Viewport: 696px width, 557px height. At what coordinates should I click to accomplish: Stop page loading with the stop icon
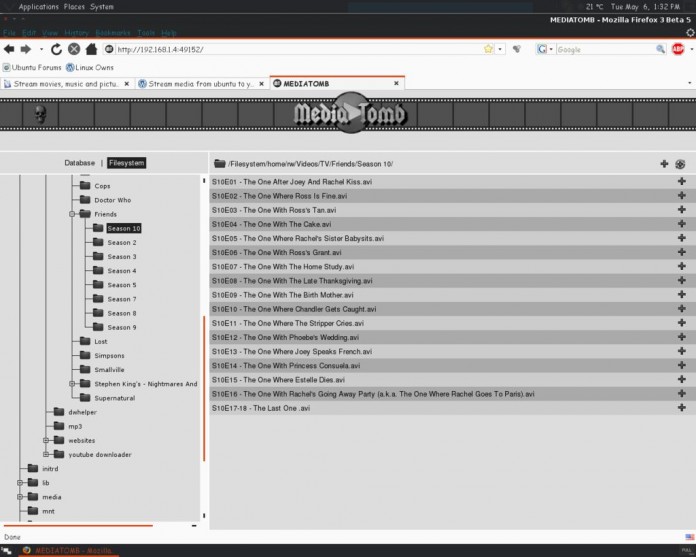74,49
